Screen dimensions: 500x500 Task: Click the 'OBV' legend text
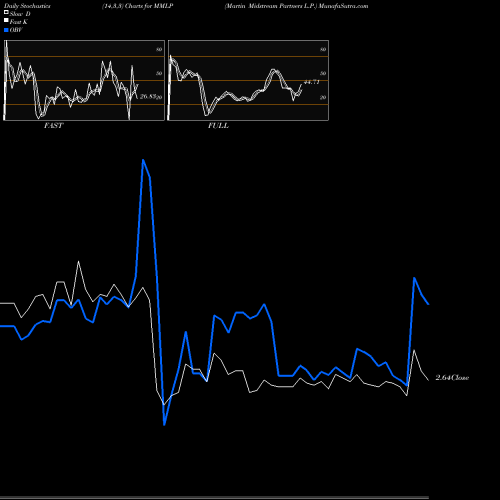pos(16,30)
